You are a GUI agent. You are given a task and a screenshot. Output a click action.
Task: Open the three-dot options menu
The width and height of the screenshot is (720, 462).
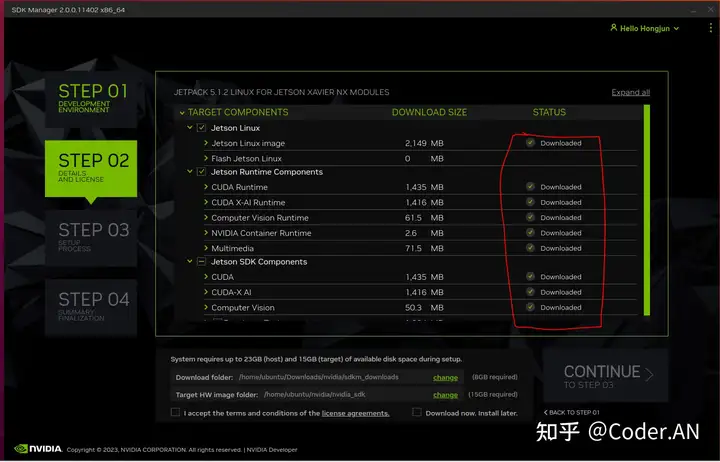tap(710, 28)
